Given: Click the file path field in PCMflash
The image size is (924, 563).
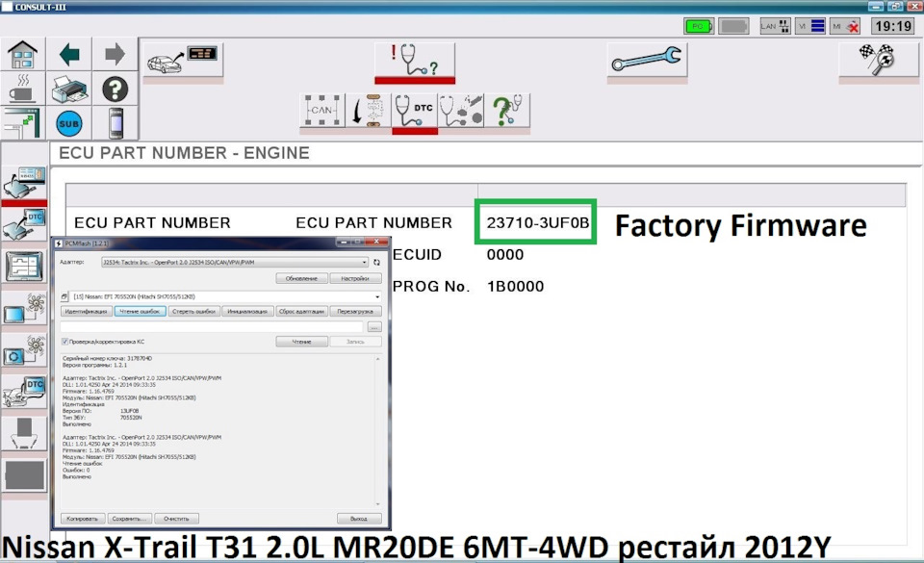Looking at the screenshot, I should (212, 326).
